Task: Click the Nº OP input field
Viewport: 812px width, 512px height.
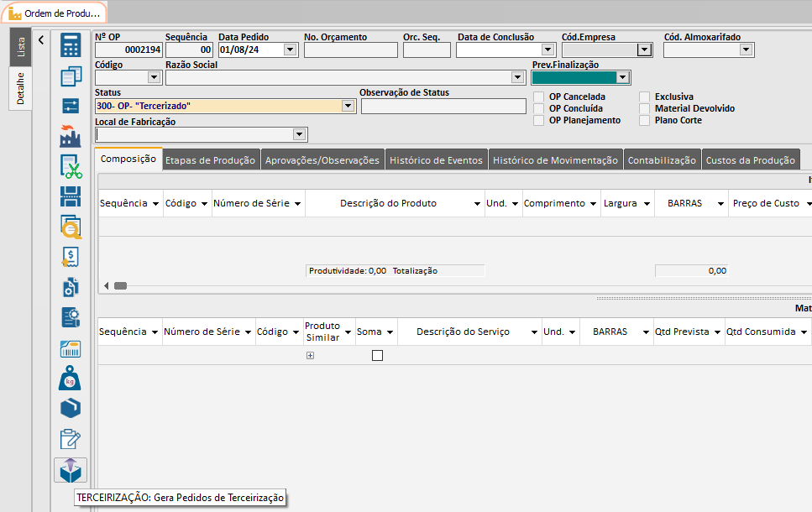Action: click(128, 50)
